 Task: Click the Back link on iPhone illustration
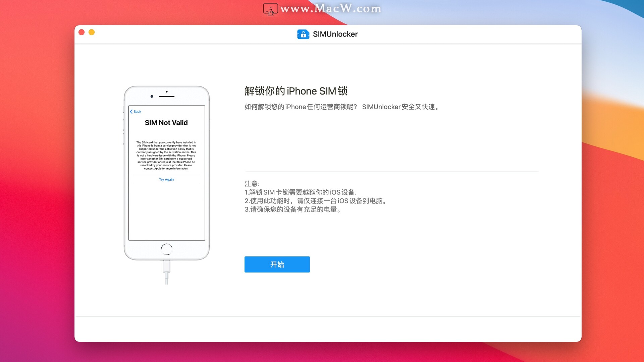click(x=136, y=112)
